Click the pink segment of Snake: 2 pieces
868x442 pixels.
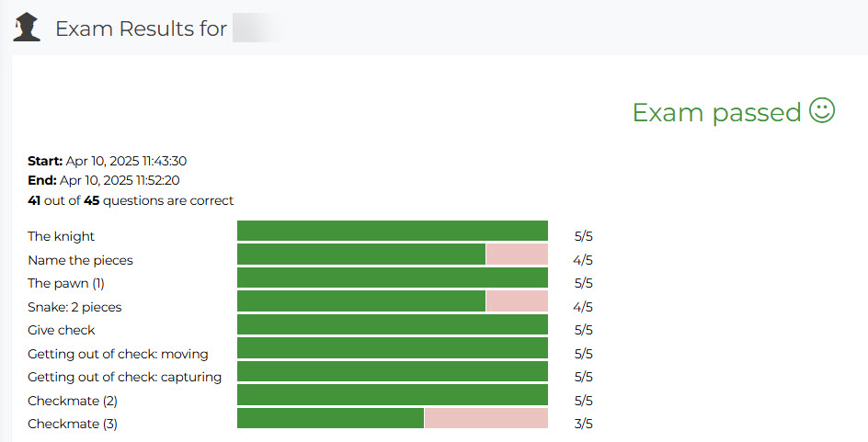pos(517,301)
